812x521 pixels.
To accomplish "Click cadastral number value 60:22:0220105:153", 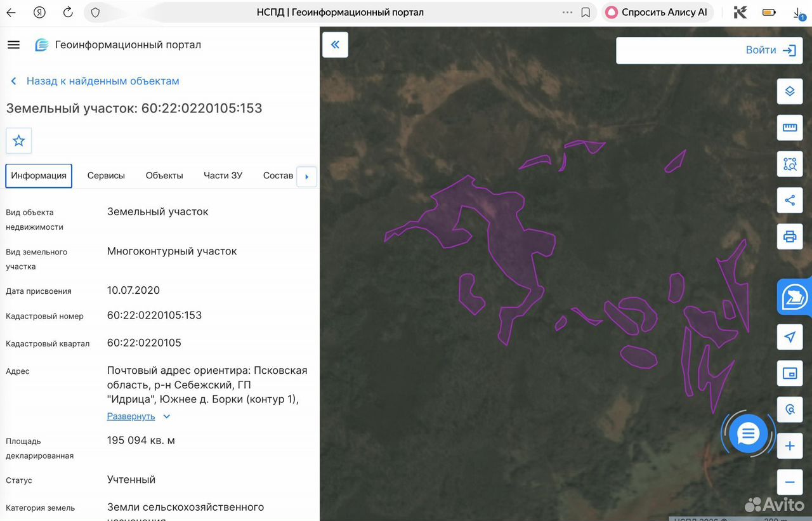I will coord(154,315).
